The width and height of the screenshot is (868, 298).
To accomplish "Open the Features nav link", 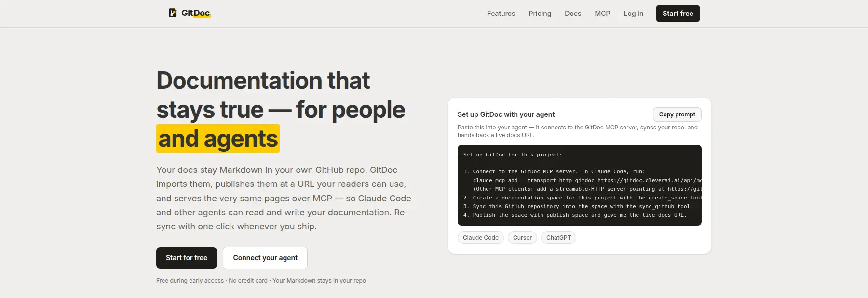I will (501, 14).
